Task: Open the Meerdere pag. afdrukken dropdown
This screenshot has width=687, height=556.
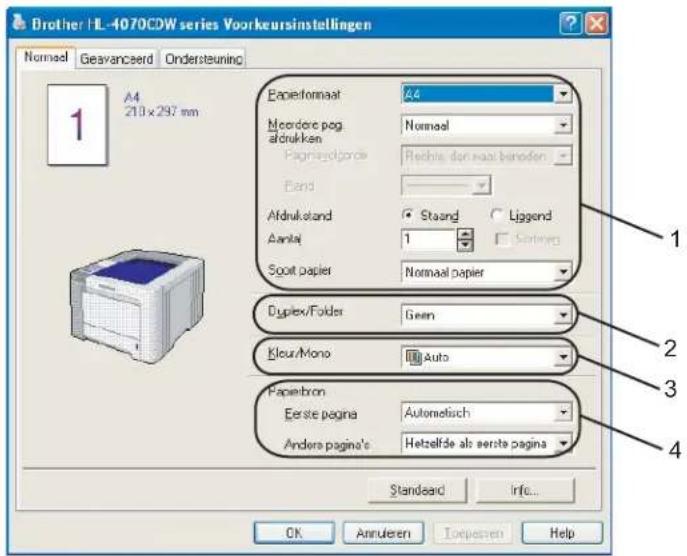Action: pyautogui.click(x=486, y=126)
